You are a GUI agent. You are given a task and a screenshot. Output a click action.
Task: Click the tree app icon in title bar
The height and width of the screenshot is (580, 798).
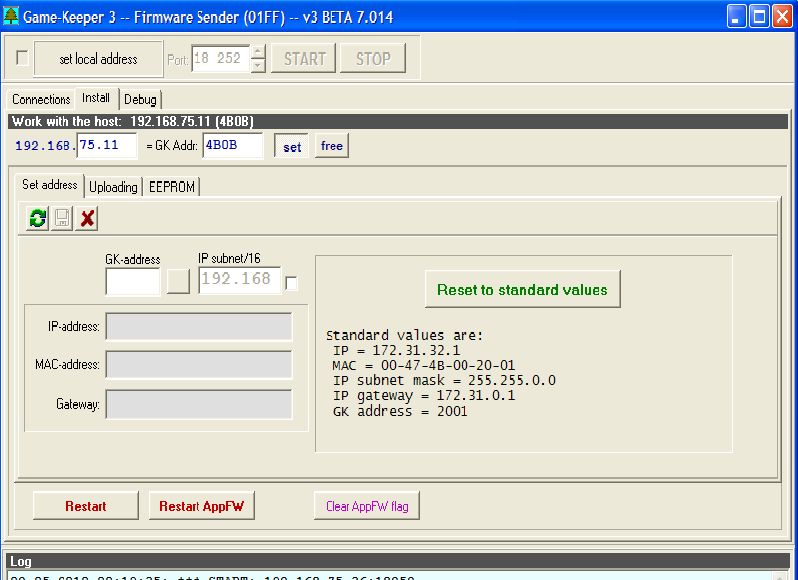12,16
